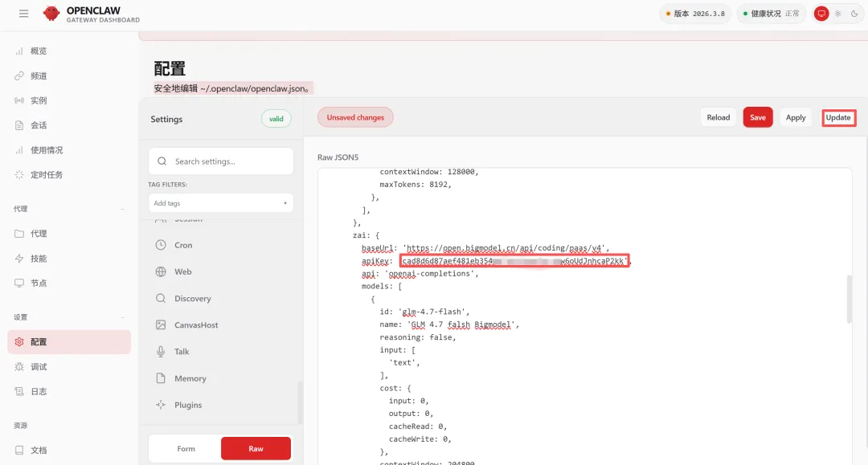This screenshot has height=465, width=868.
Task: Click the Settings panel heading
Action: pos(166,119)
